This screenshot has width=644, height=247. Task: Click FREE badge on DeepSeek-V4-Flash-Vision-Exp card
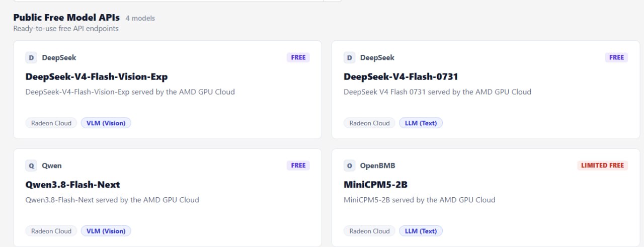click(x=298, y=57)
